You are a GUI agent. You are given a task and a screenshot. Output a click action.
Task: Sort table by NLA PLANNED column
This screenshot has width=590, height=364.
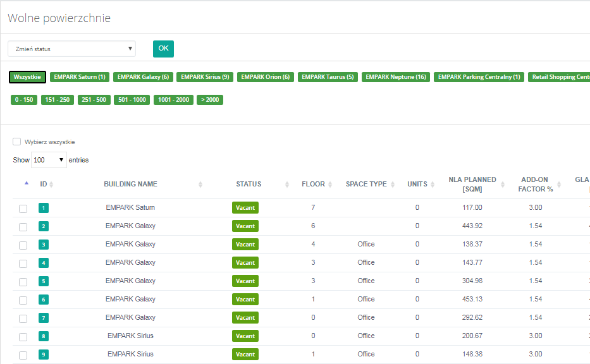tap(472, 185)
